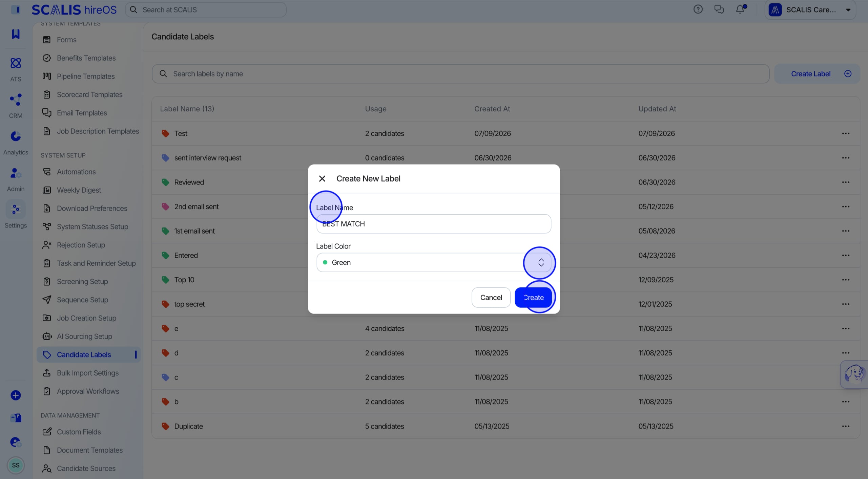The height and width of the screenshot is (479, 868).
Task: Open row options for 2nd email sent
Action: click(x=846, y=206)
